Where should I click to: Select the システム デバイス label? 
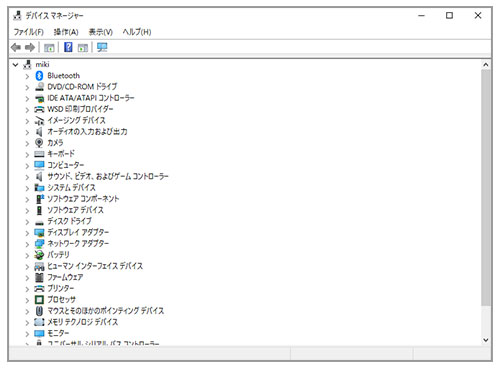click(71, 188)
